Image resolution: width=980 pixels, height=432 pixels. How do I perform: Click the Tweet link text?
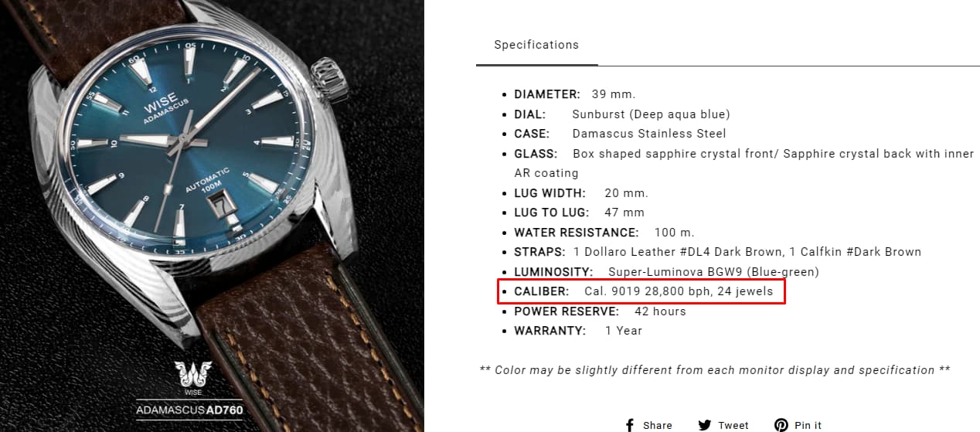[x=733, y=426]
